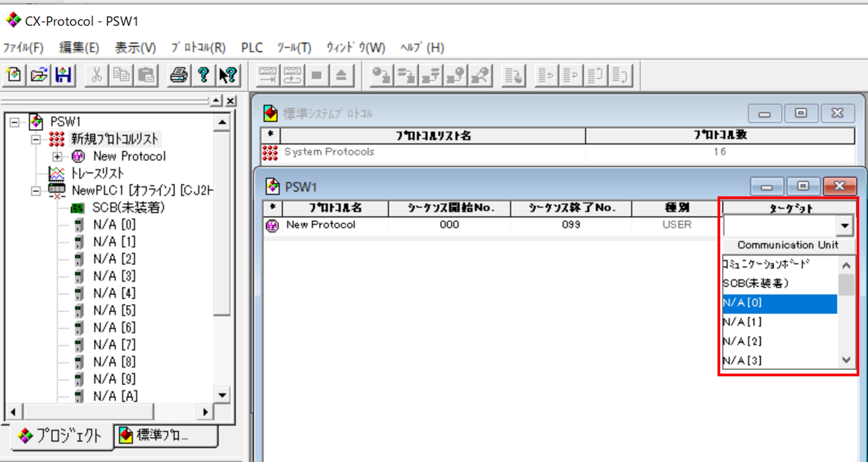Click the stop trace square icon
The height and width of the screenshot is (462, 868).
pyautogui.click(x=317, y=75)
